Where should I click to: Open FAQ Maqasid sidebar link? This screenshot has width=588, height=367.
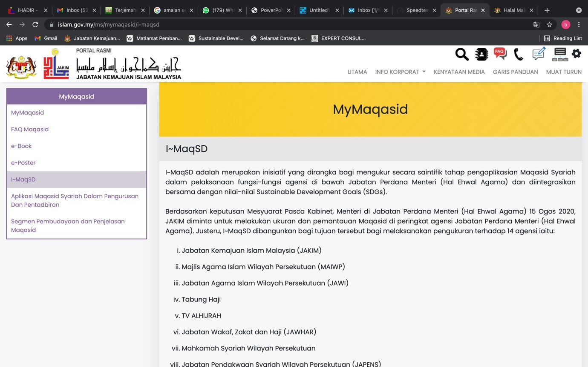tap(30, 129)
